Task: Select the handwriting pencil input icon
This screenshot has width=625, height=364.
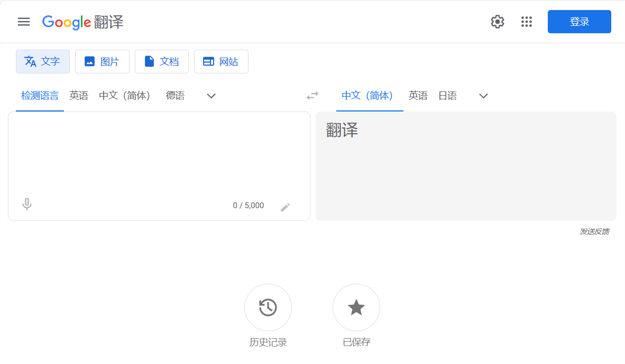Action: click(x=285, y=207)
